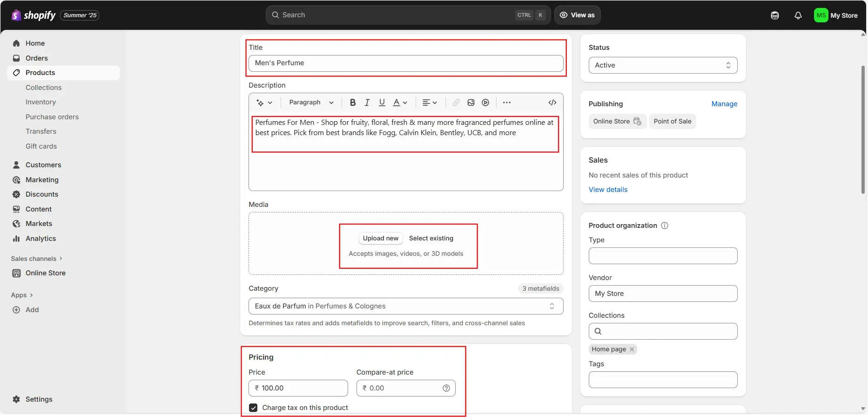Click the Upload new media button
This screenshot has height=417, width=868.
380,238
